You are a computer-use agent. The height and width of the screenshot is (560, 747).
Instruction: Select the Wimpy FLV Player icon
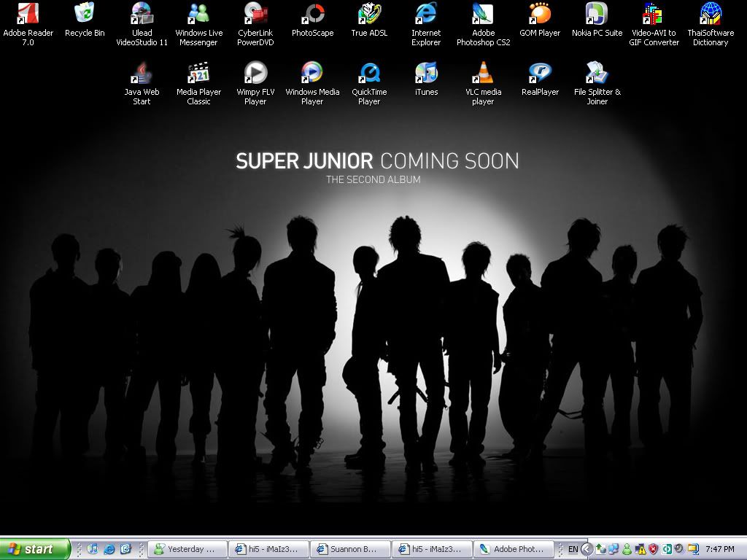pyautogui.click(x=255, y=83)
